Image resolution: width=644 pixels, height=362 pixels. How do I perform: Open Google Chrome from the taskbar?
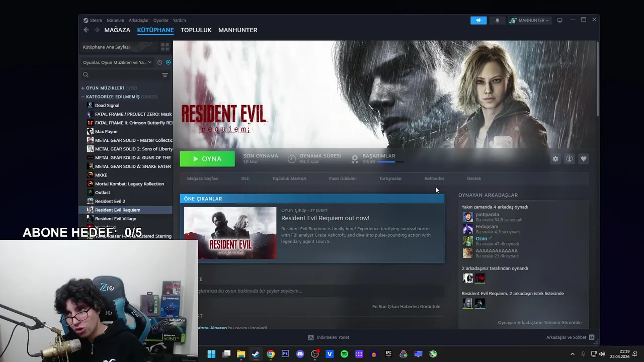[x=271, y=354]
